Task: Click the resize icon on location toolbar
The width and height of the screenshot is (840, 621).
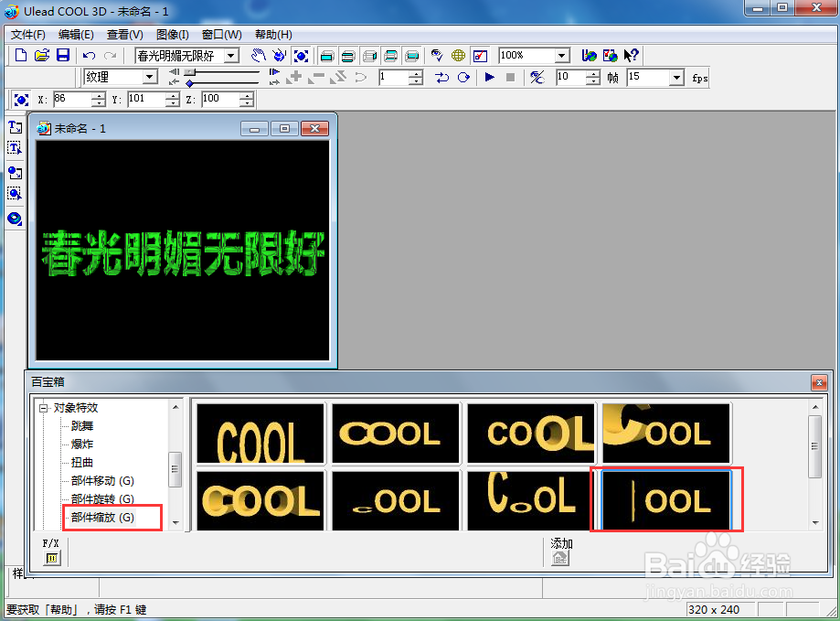Action: [21, 100]
